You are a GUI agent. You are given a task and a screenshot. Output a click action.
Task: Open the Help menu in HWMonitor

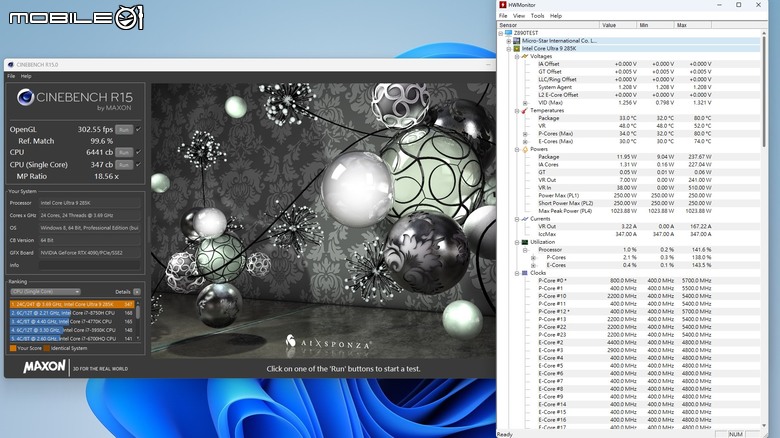[556, 16]
